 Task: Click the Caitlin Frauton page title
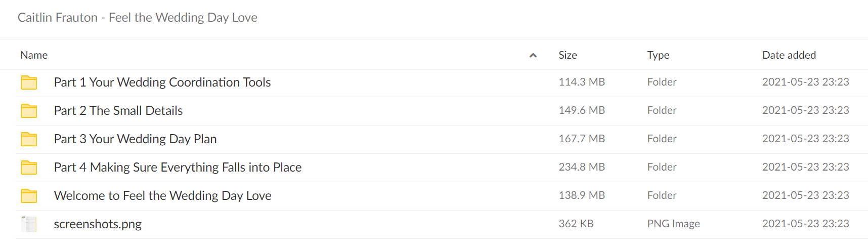pos(138,18)
